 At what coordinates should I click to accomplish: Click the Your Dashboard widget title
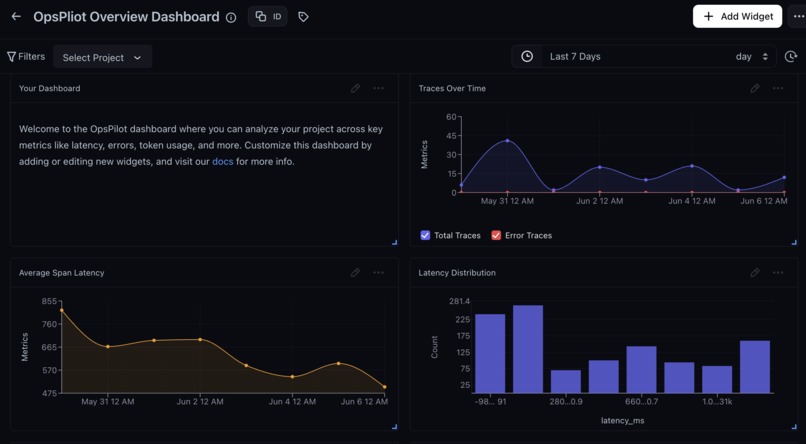point(49,88)
